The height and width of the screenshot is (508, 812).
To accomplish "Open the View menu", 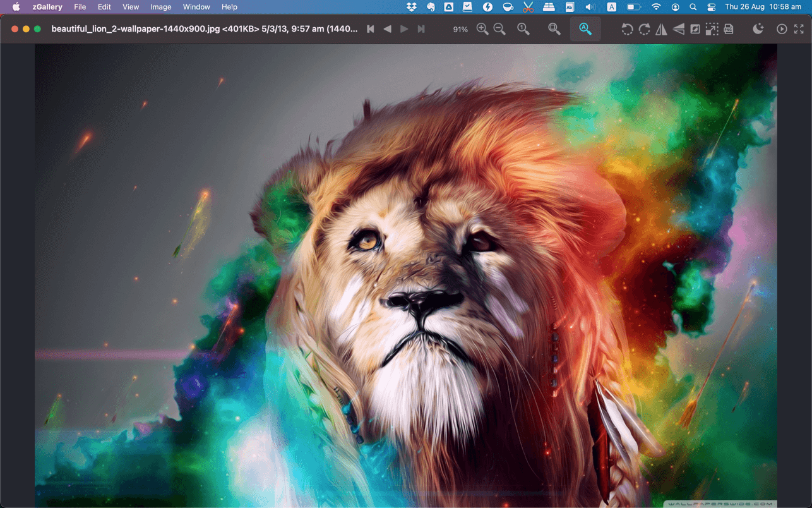I will (x=131, y=7).
